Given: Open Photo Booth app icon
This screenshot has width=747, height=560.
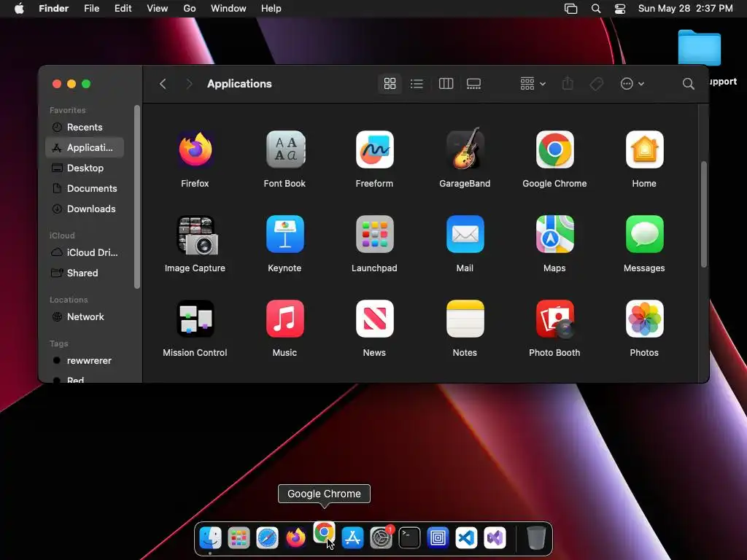Looking at the screenshot, I should [x=554, y=319].
